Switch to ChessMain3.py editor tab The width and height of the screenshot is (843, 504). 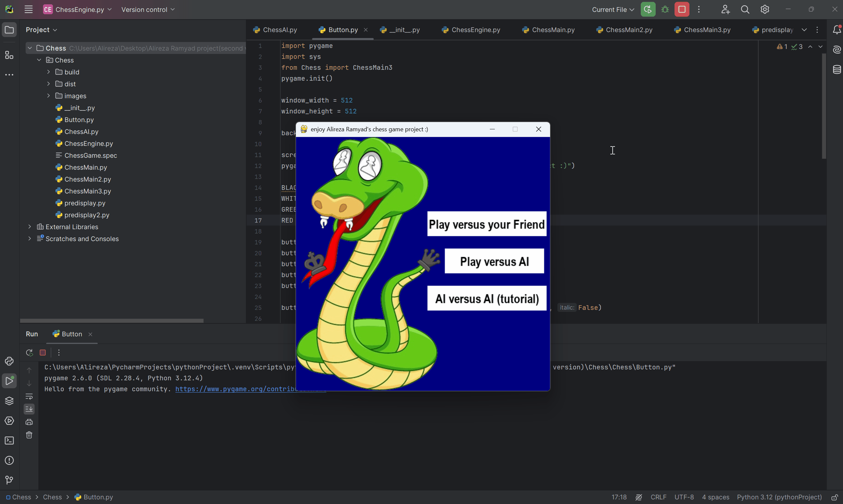[x=702, y=30]
